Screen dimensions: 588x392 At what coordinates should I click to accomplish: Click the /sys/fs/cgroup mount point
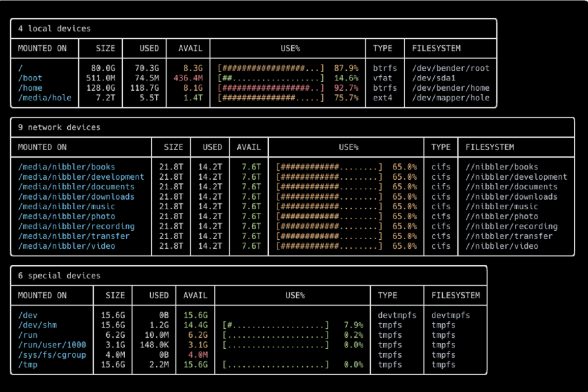pos(52,355)
